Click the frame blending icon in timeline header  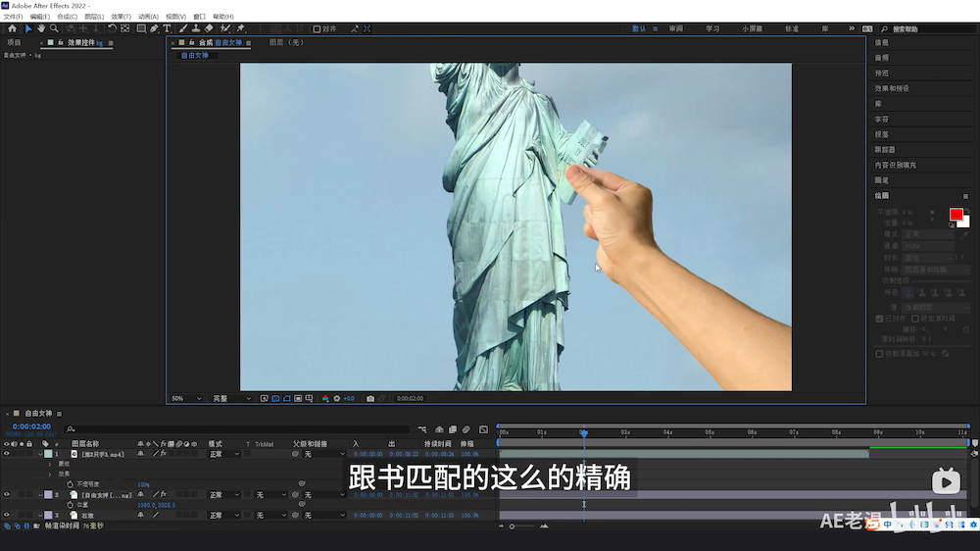pos(453,429)
